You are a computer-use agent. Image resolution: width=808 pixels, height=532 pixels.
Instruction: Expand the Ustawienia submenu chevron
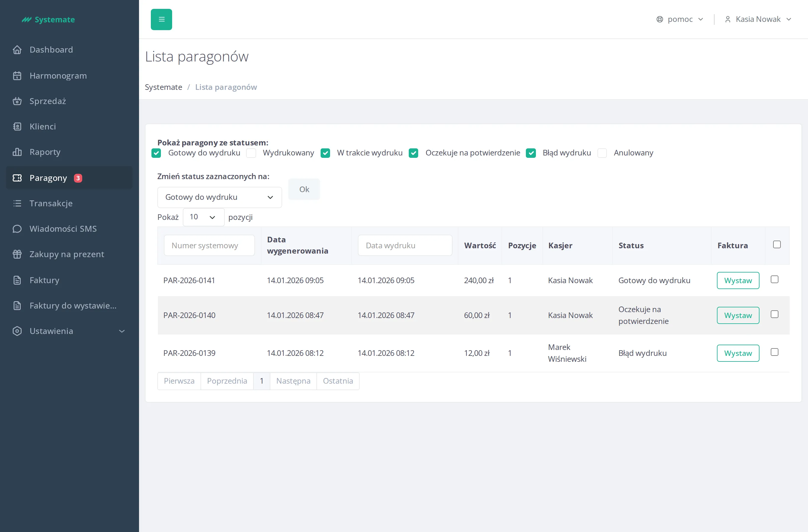[x=122, y=331]
